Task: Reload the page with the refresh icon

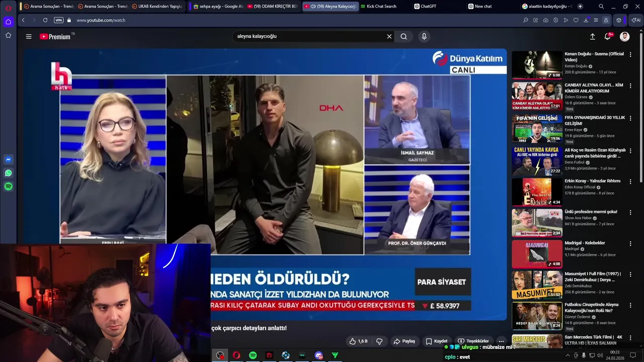Action: (45, 20)
